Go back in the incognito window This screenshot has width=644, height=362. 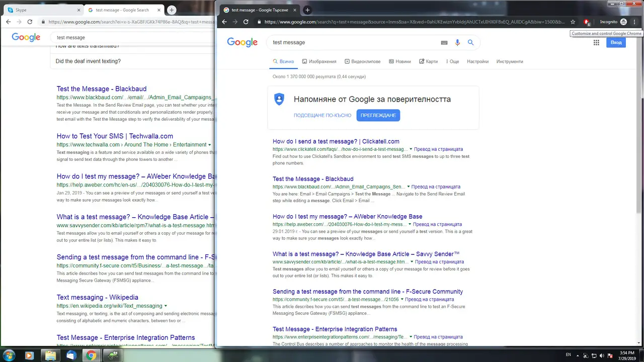223,22
